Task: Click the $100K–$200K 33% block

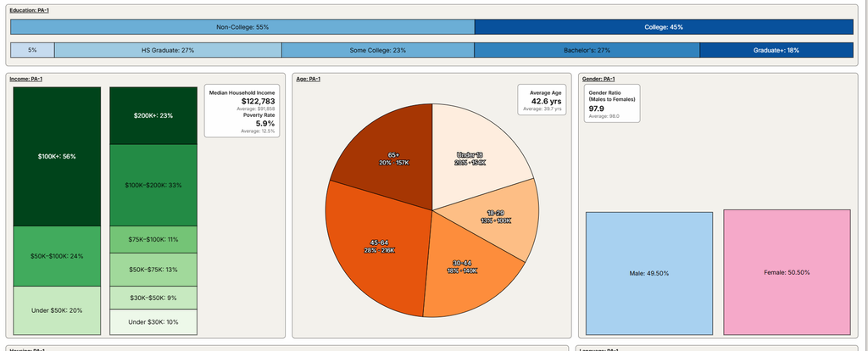Action: pos(153,185)
